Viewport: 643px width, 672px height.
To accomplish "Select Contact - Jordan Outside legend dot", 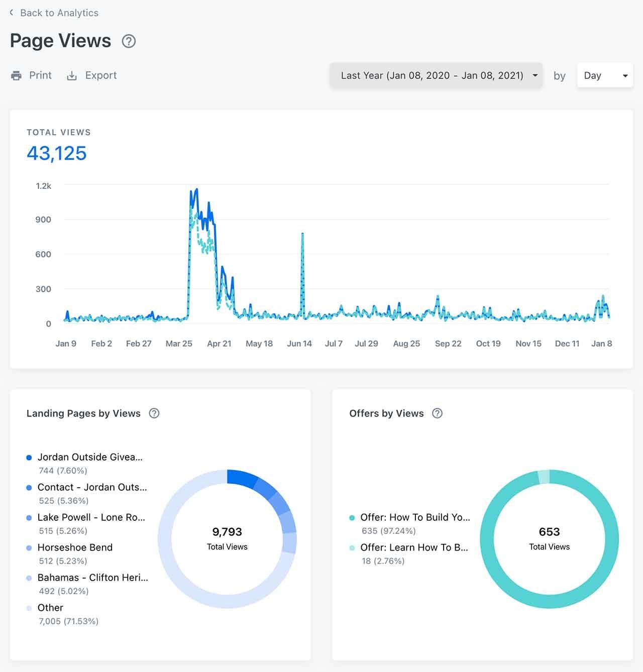I will pos(29,488).
